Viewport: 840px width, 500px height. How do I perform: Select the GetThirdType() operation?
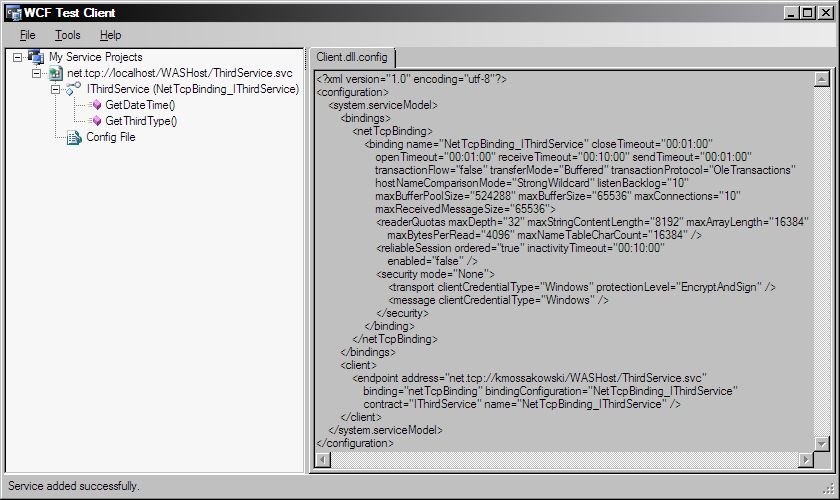[x=141, y=121]
